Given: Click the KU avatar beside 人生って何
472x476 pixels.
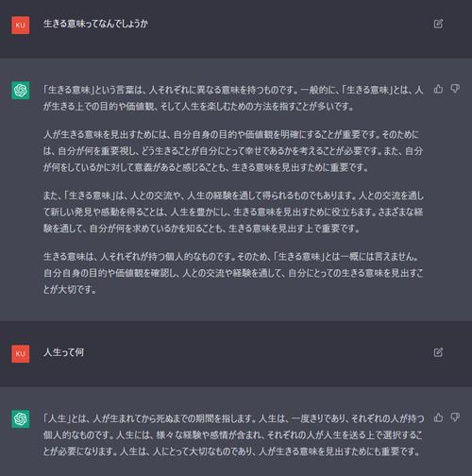Looking at the screenshot, I should click(x=21, y=354).
